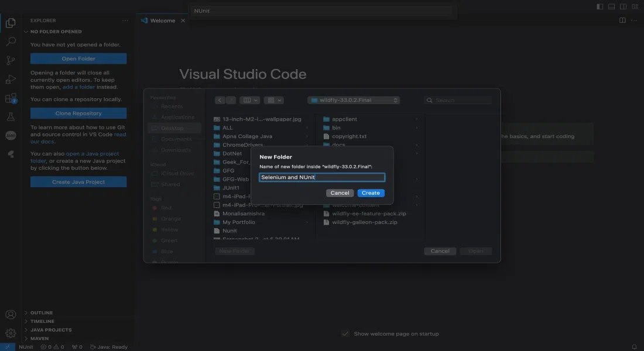Toggle Show welcome page on startup checkbox
This screenshot has width=644, height=351.
(x=345, y=334)
